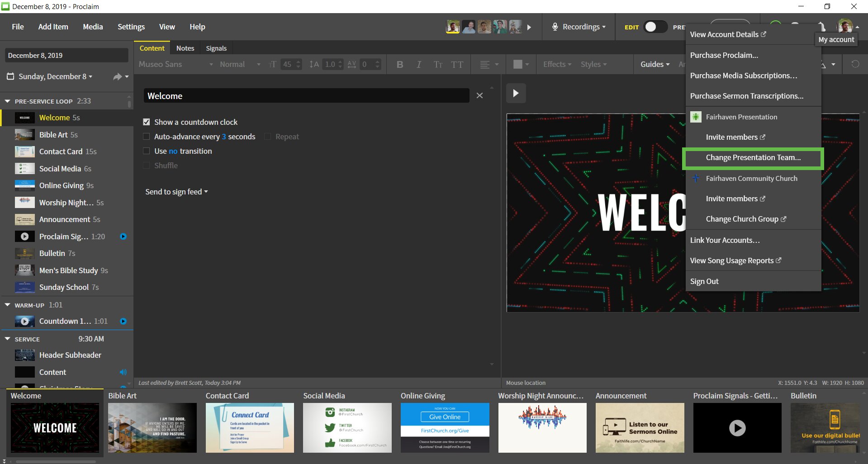Click the font size icon beside 45
Viewport: 868px width, 464px height.
(272, 64)
